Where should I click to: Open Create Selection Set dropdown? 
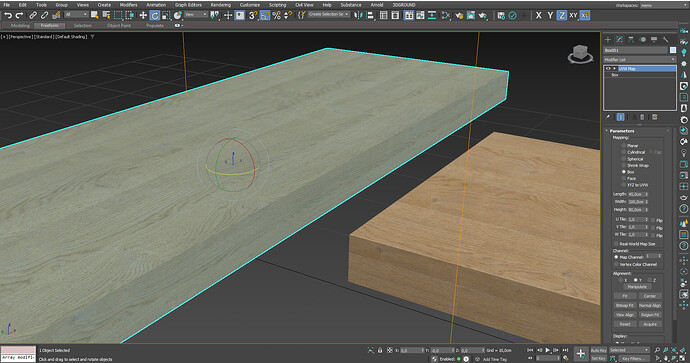click(329, 14)
